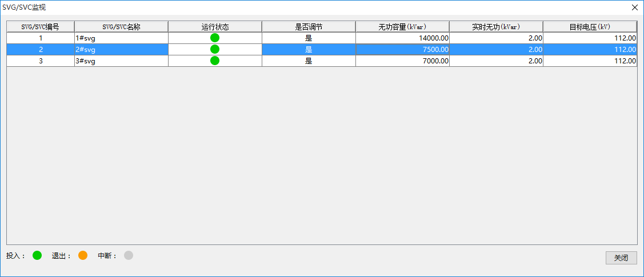Click the 实时无功(kVar) column header
This screenshot has width=644, height=277.
click(496, 27)
